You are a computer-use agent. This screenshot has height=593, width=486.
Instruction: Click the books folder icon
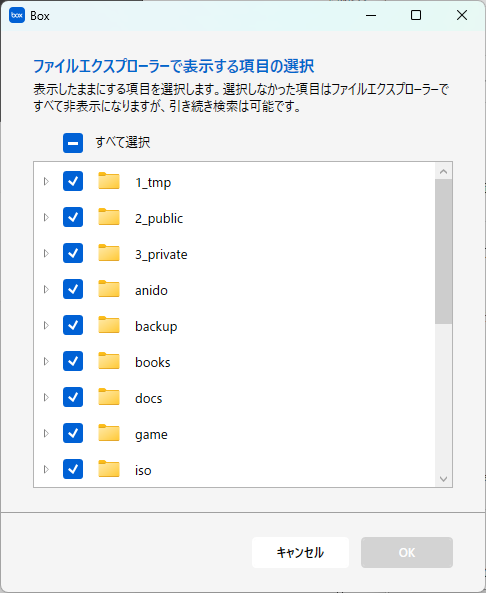point(109,361)
